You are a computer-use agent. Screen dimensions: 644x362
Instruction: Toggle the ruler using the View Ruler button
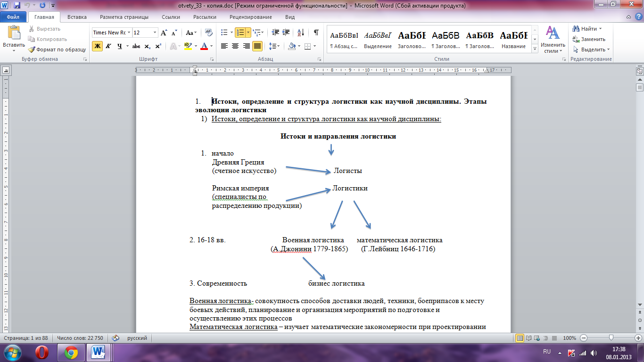coord(640,71)
